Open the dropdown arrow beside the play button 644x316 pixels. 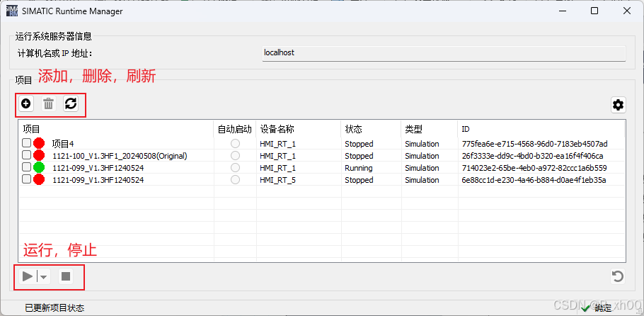pos(44,276)
